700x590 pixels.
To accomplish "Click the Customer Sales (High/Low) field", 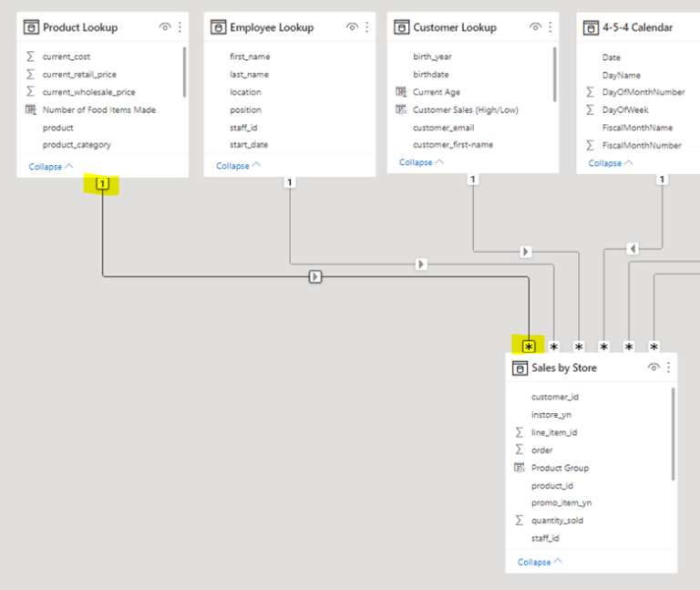I will point(466,109).
